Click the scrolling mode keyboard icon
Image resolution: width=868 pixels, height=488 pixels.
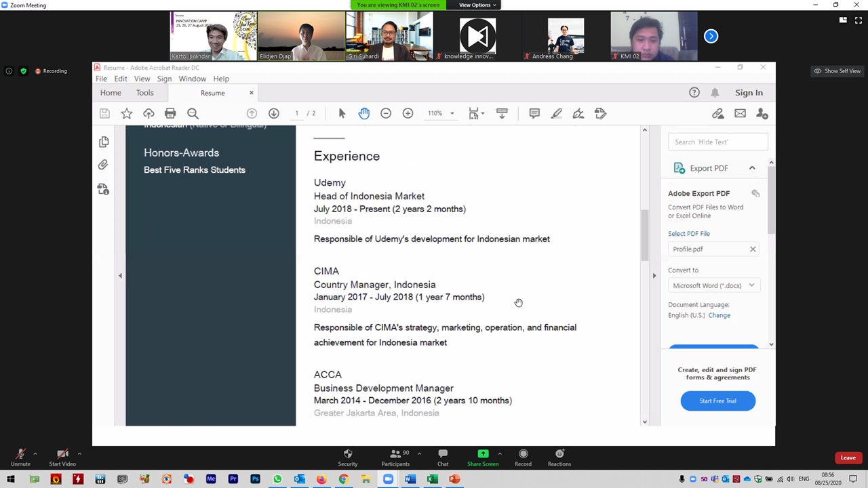click(502, 113)
